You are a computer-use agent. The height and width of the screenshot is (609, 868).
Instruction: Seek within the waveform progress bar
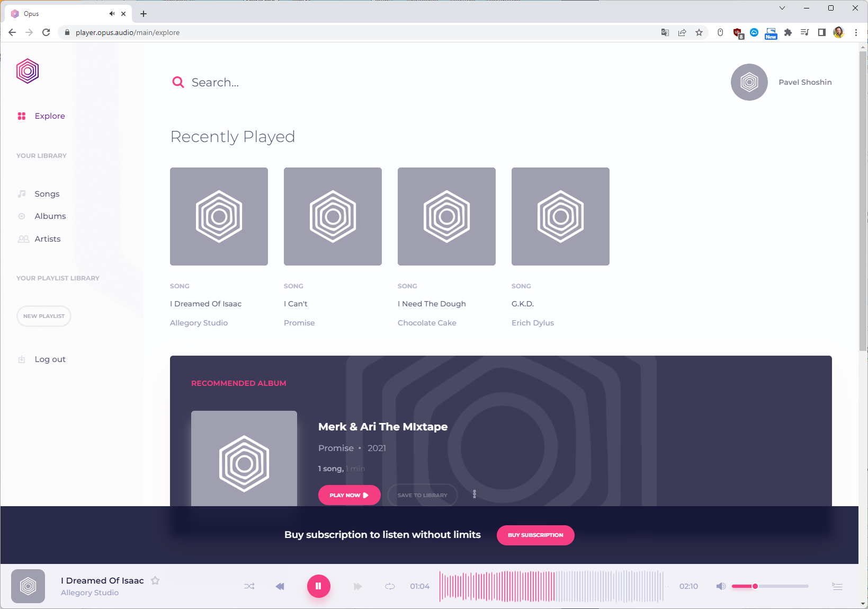(551, 586)
